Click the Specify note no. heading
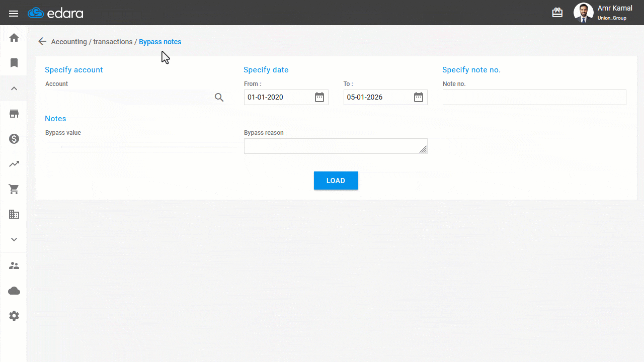 coord(471,70)
